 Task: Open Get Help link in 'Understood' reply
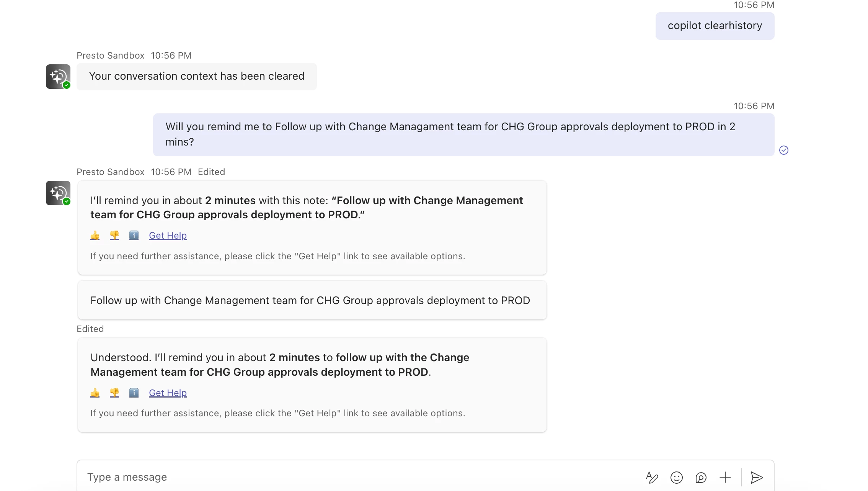(x=168, y=393)
